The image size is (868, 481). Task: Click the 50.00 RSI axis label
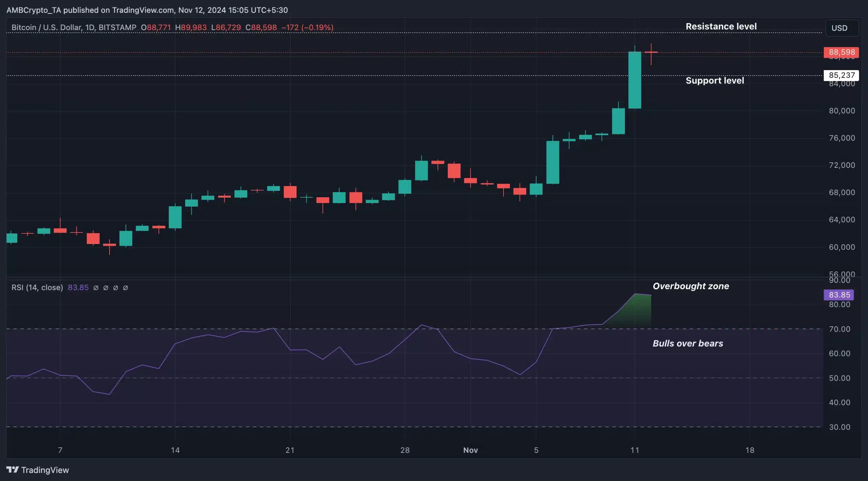coord(839,378)
